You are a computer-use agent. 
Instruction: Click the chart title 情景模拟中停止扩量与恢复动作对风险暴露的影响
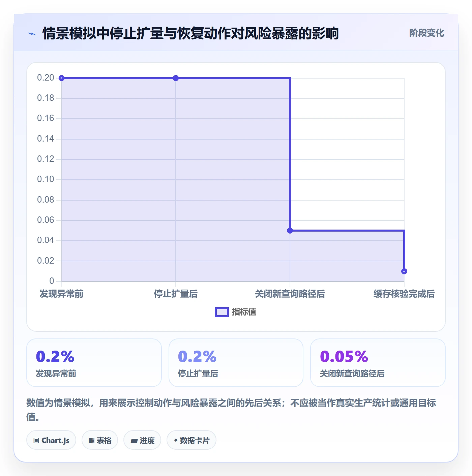tap(190, 33)
